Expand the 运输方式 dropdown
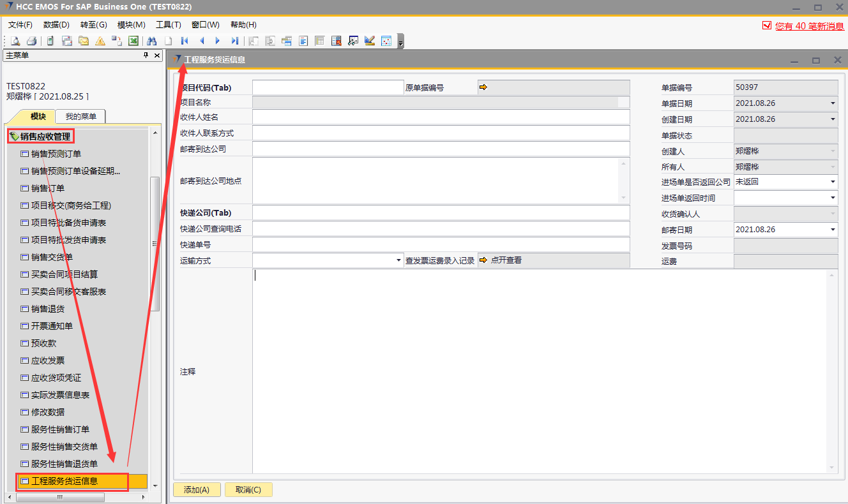 click(398, 260)
